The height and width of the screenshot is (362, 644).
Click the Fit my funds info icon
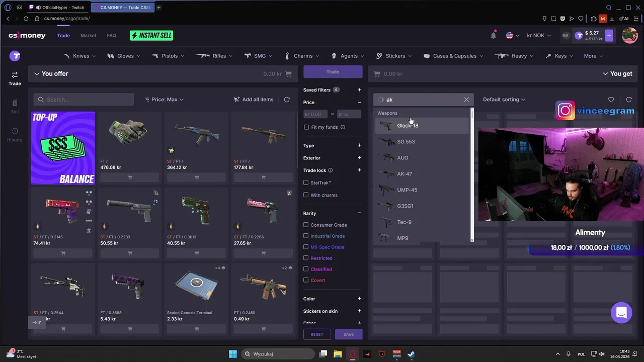click(343, 127)
